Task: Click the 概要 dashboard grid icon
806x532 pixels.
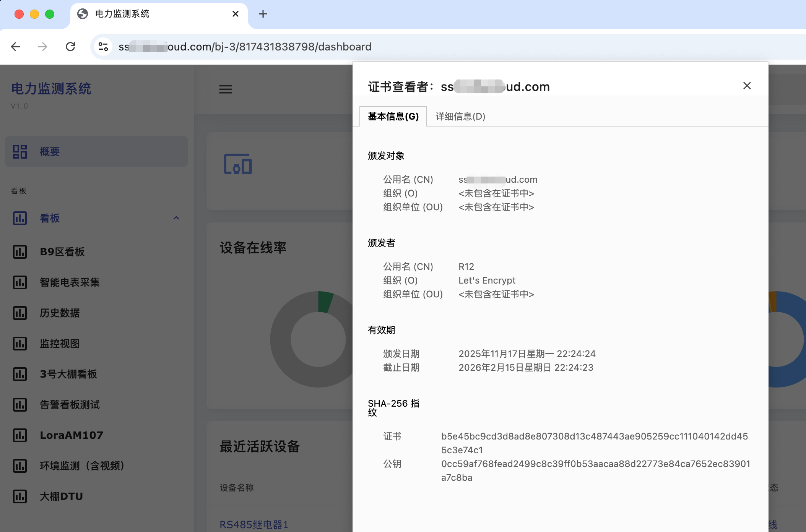Action: coord(20,152)
